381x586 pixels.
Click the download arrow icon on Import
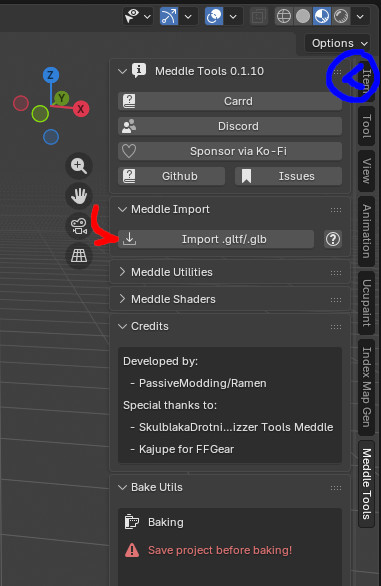click(129, 239)
